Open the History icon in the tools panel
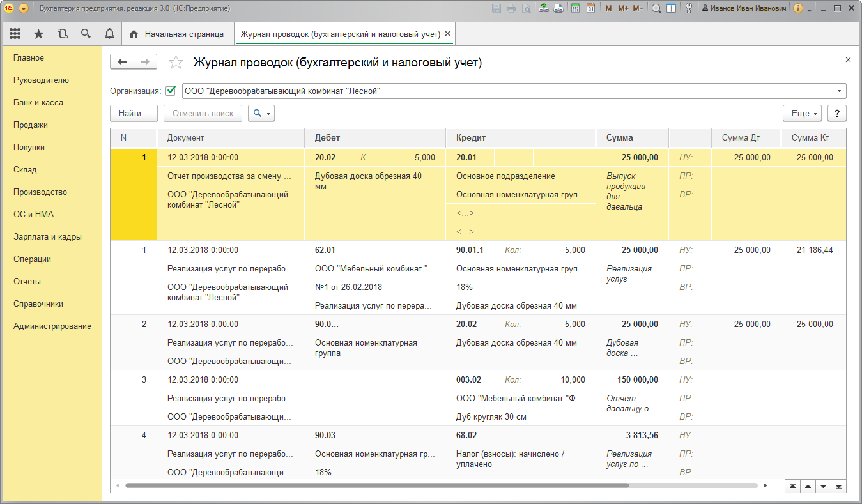 (x=62, y=34)
